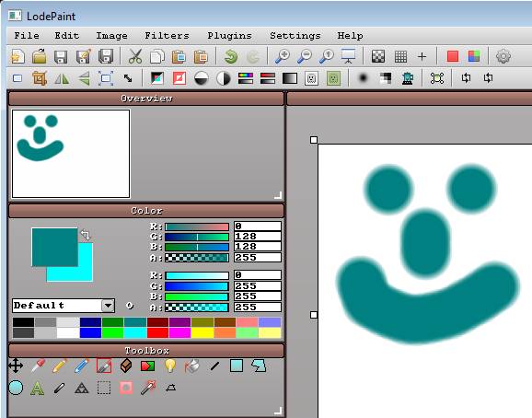Select the Magic Wand tool
The image size is (532, 418).
(x=148, y=388)
